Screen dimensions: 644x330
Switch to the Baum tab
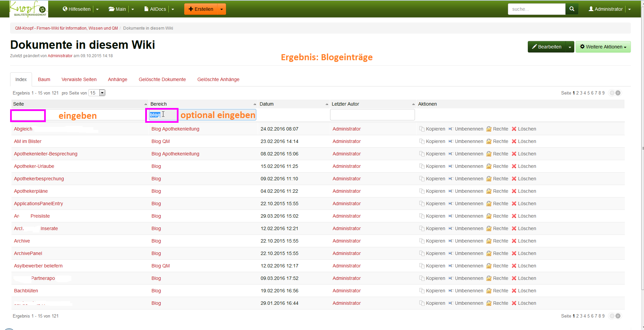[44, 79]
